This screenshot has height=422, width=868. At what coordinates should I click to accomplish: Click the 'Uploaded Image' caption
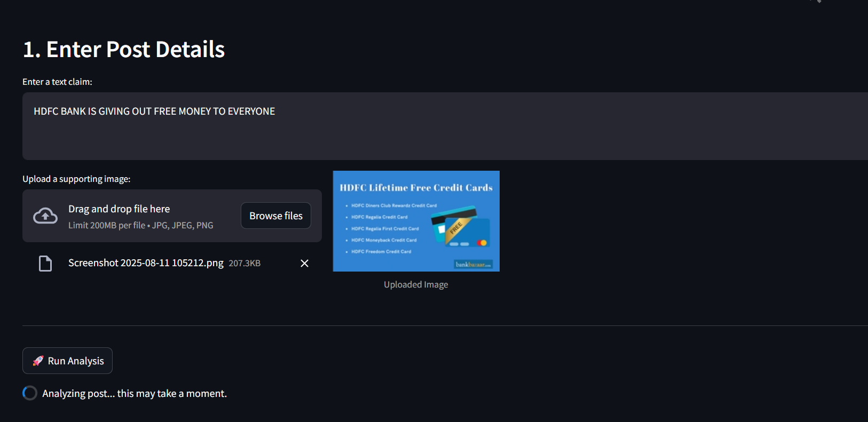tap(416, 284)
